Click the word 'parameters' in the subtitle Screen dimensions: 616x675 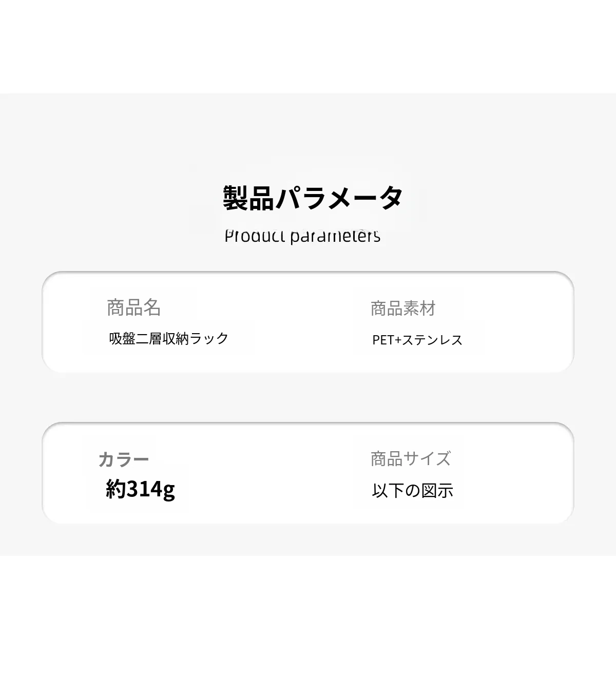335,236
